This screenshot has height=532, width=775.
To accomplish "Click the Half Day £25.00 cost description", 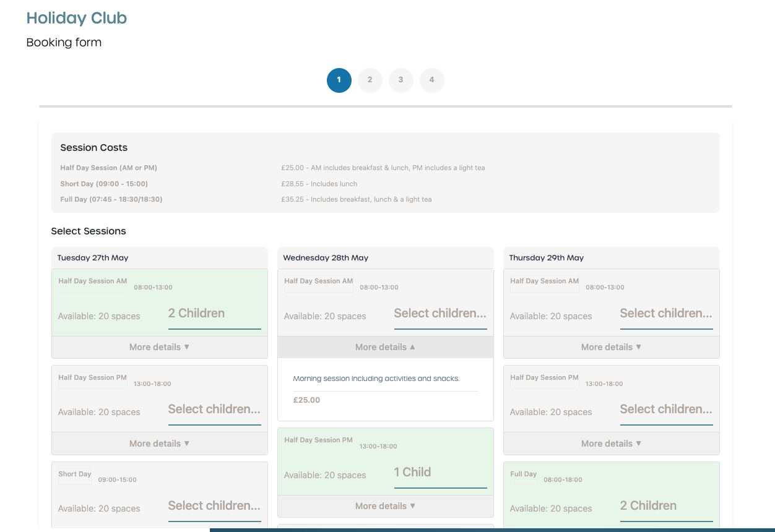I will coord(383,168).
